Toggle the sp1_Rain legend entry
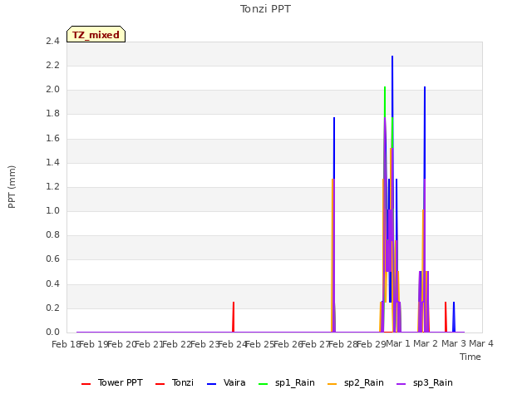Viewport: 532px width, 399px height. pyautogui.click(x=286, y=383)
